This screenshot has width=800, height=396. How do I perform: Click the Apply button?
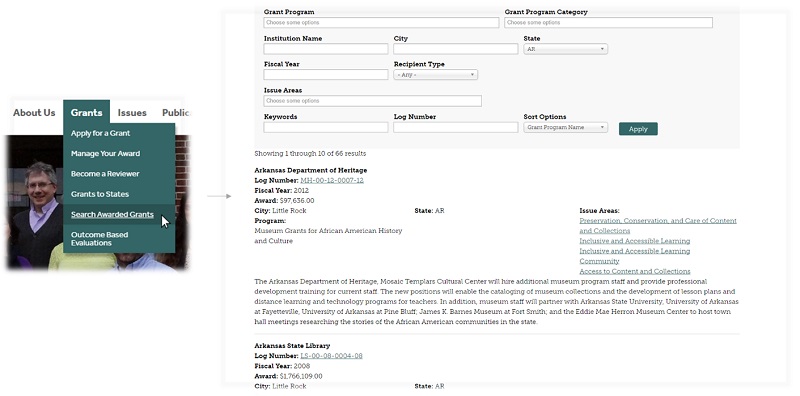[638, 129]
